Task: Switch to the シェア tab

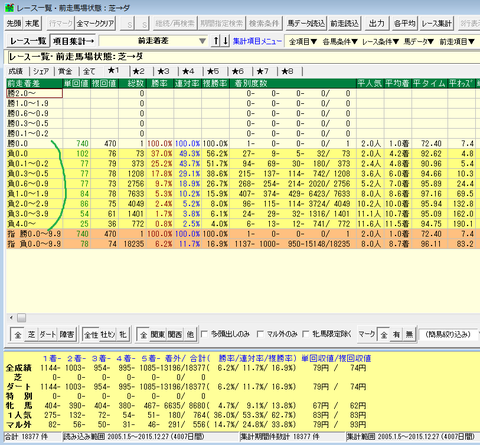Action: click(x=41, y=71)
